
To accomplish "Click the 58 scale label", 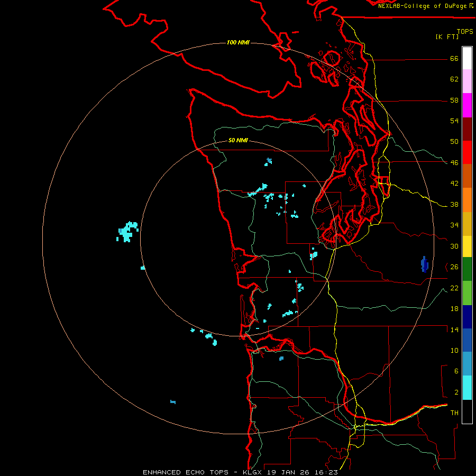I will (454, 100).
